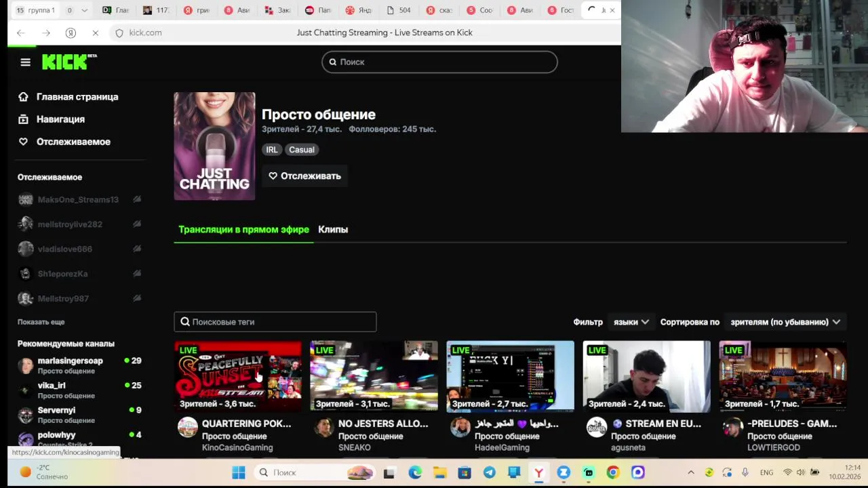This screenshot has width=868, height=488.
Task: Open Windows Start menu
Action: point(239,472)
